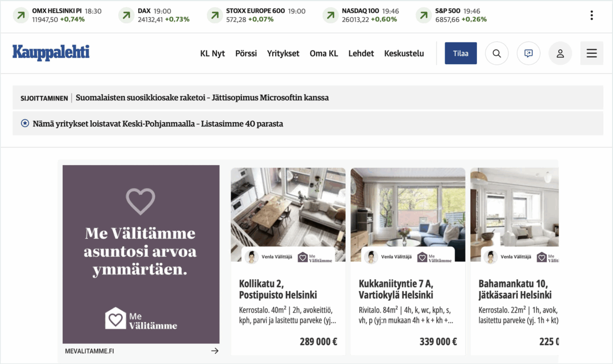The image size is (613, 364).
Task: Open the Keski-Pohjanmaa 40 parasta article
Action: point(158,124)
